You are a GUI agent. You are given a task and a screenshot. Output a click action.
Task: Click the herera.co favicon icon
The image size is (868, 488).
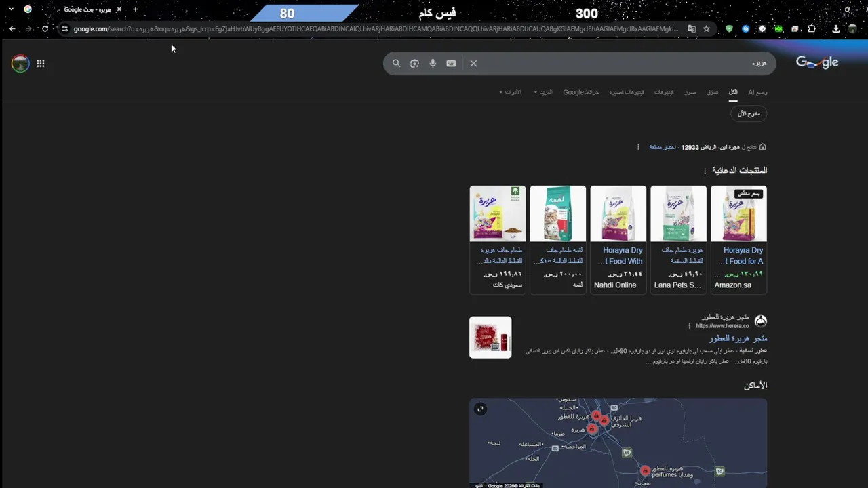click(761, 321)
